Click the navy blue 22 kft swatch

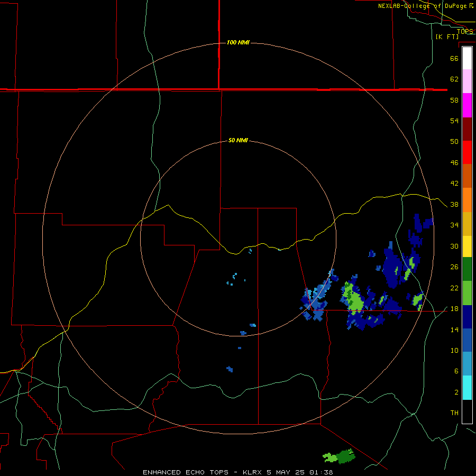(x=467, y=317)
